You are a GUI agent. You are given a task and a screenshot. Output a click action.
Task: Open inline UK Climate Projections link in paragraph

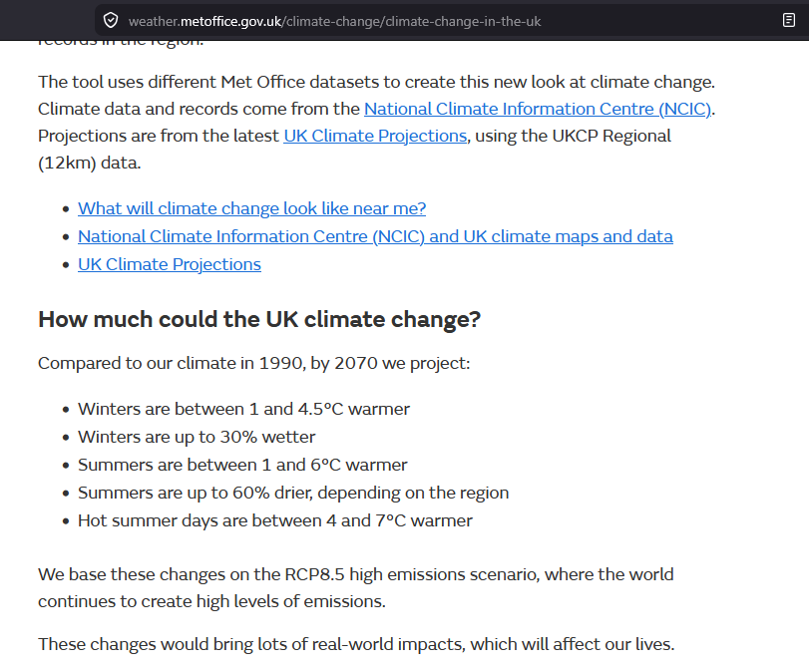point(375,136)
